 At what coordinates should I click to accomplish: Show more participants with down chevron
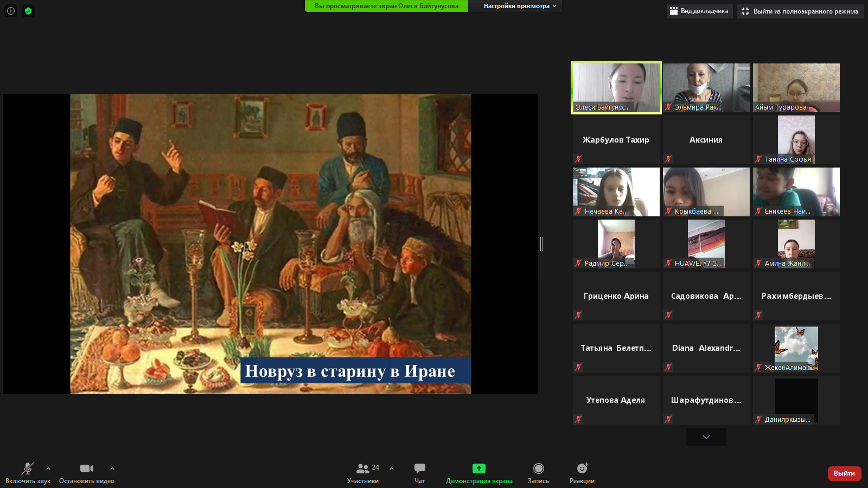point(706,437)
